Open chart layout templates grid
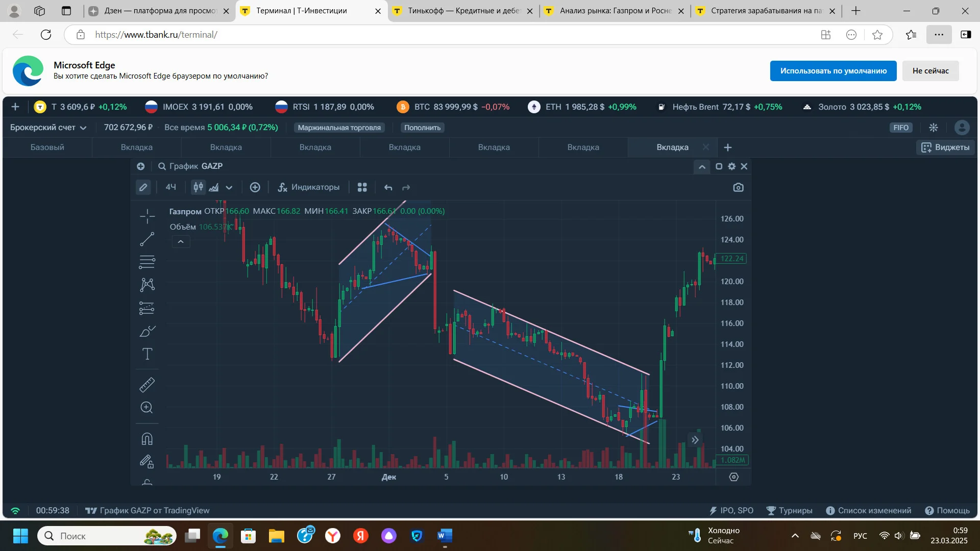Screen dimensions: 980x551 [x=362, y=187]
